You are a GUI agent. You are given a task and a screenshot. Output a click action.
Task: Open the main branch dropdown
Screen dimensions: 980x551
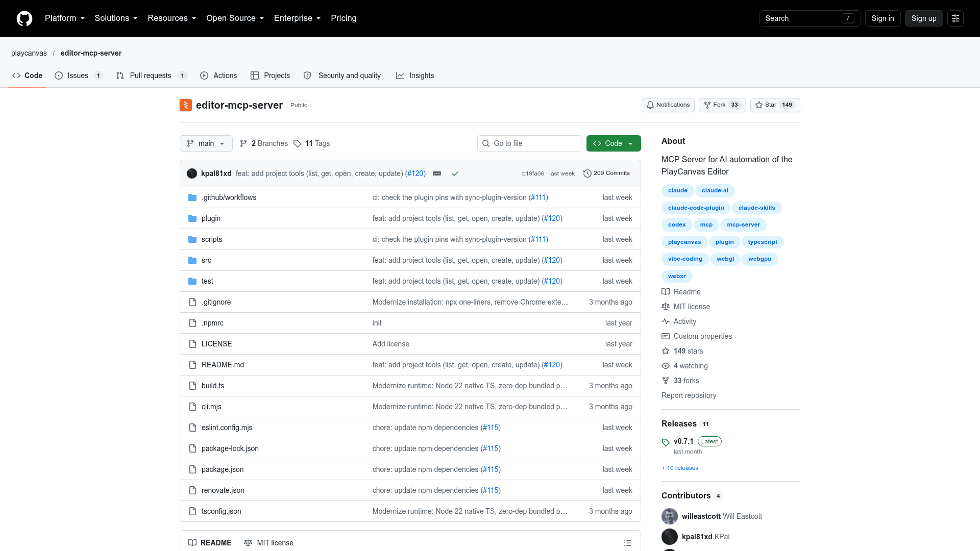point(206,143)
